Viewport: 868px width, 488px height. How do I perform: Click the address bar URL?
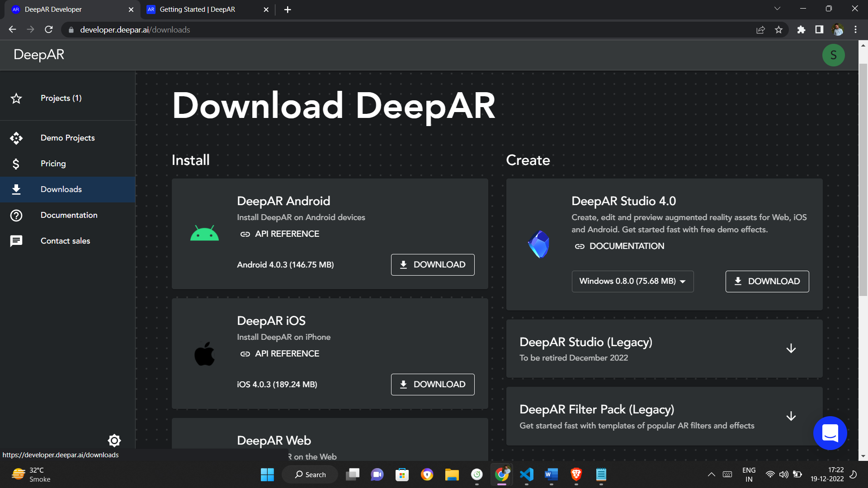pos(135,30)
